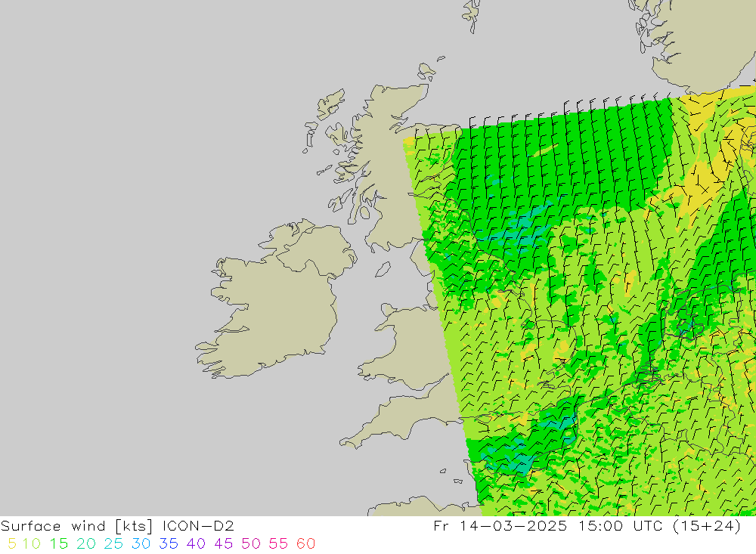
Task: Click the 'Surface wind [kts] ICON-D2' title
Action: (x=117, y=525)
